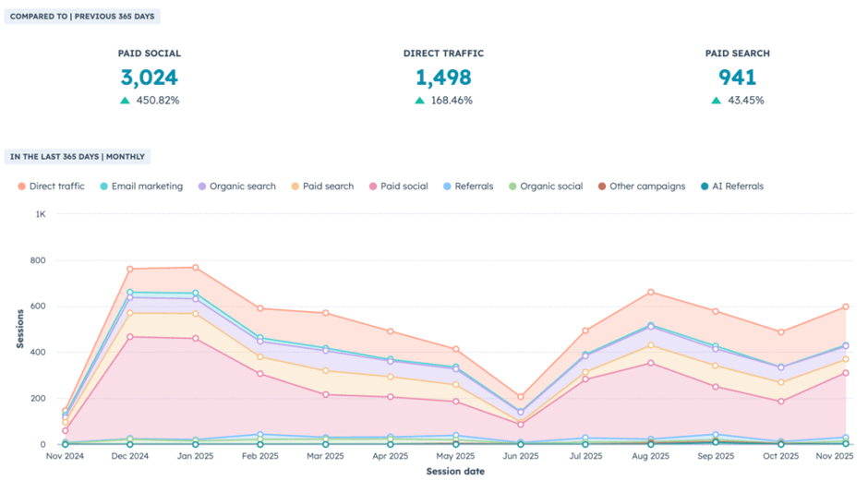Click the Email marketing legend circle marker
Viewport: 868px width, 493px height.
(x=103, y=186)
